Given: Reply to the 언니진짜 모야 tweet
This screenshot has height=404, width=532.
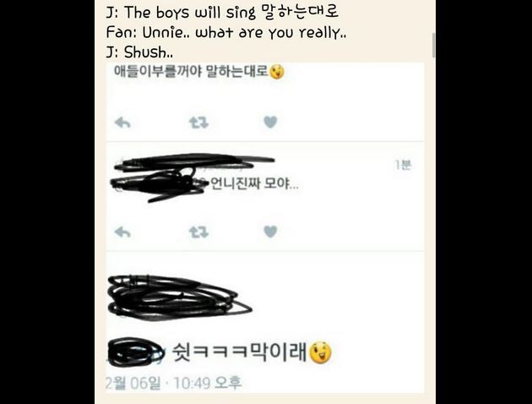Looking at the screenshot, I should (122, 232).
